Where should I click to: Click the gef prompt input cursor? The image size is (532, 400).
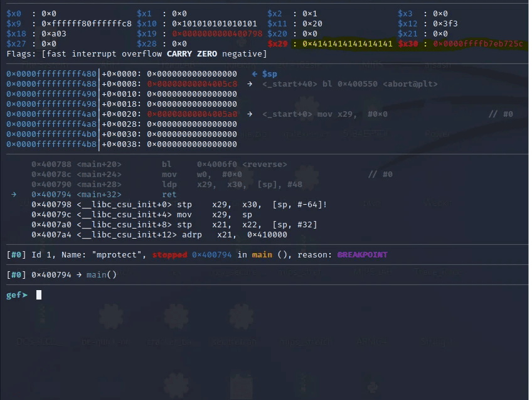click(x=39, y=295)
